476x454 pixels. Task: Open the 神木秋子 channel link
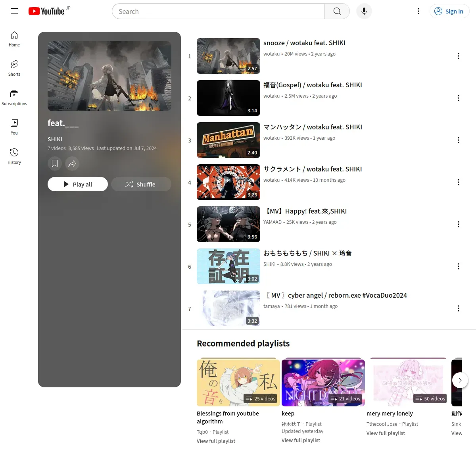click(x=291, y=424)
